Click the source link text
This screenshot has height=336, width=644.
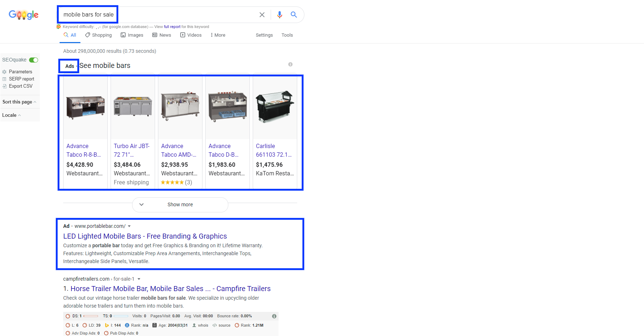tap(224, 325)
